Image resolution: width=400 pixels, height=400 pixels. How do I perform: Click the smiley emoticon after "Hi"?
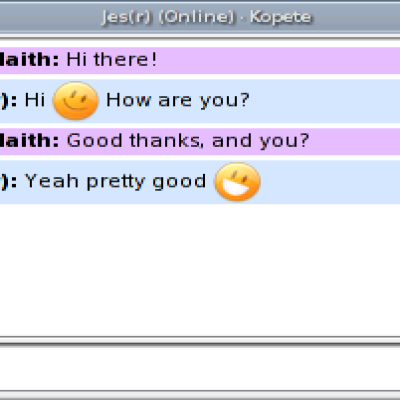click(x=76, y=100)
